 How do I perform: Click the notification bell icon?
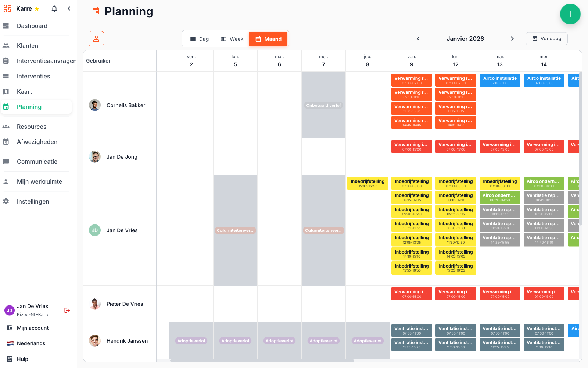coord(54,8)
